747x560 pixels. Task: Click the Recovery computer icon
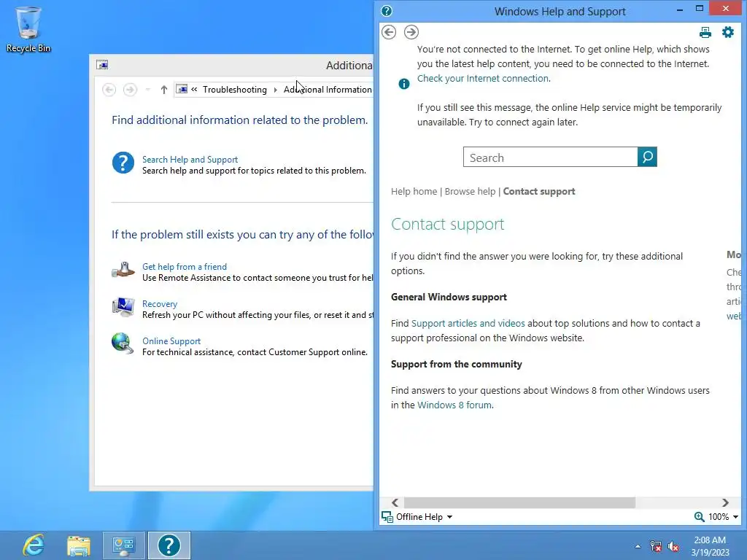point(123,307)
